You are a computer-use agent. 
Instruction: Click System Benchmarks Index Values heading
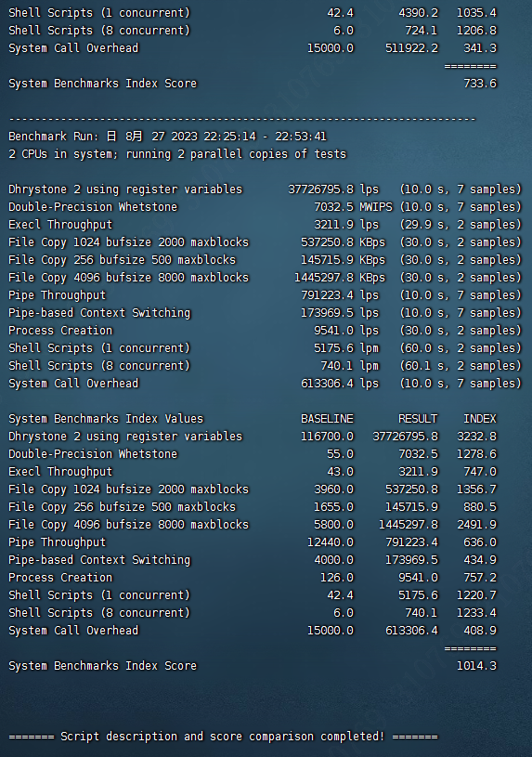(106, 419)
